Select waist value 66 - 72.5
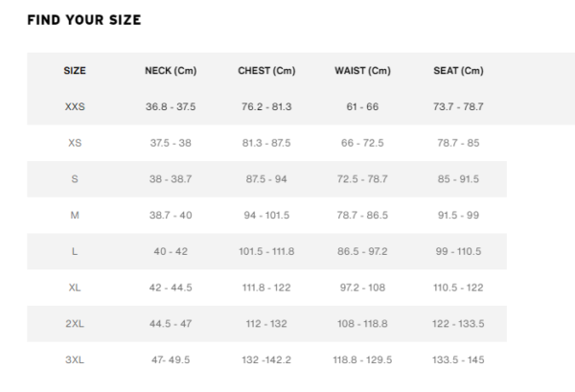Image resolution: width=575 pixels, height=392 pixels. click(x=362, y=143)
